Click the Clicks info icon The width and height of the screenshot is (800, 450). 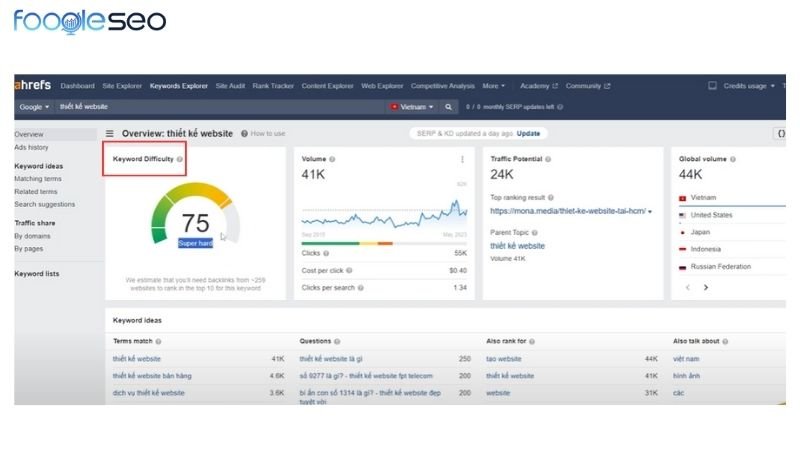tap(326, 254)
